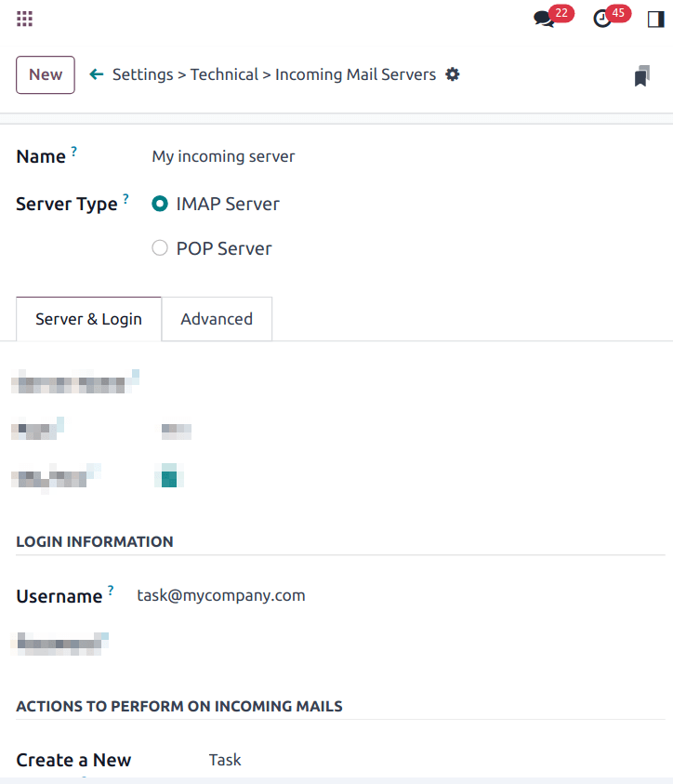
Task: Toggle the checked option below the port field
Action: pyautogui.click(x=168, y=476)
